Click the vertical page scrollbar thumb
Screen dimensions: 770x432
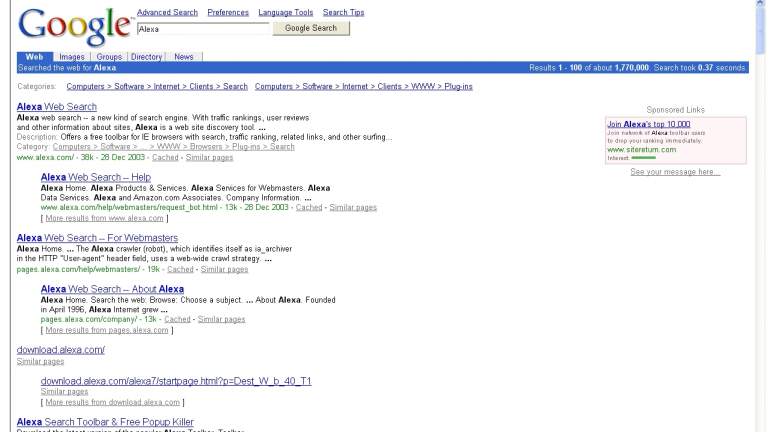coord(761,28)
